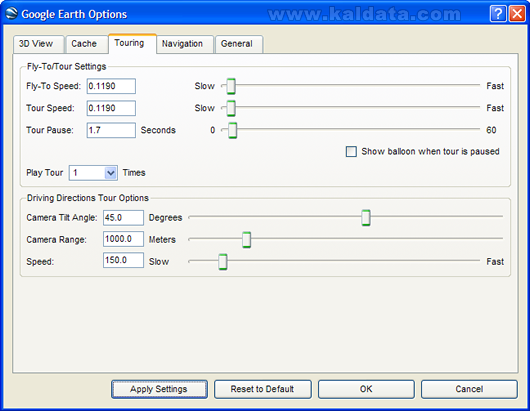Click the Camera Tilt Angle slider handle
Screen dimensions: 530x411
tap(366, 217)
